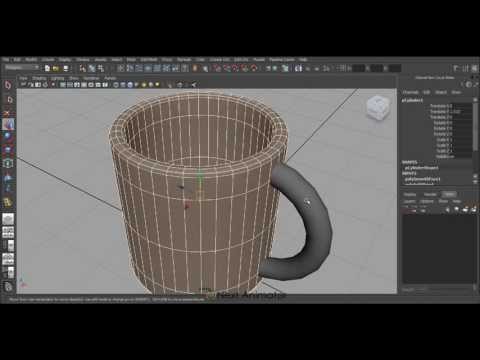Enable Select by Object Type mode
The image size is (480, 360).
pyautogui.click(x=92, y=68)
